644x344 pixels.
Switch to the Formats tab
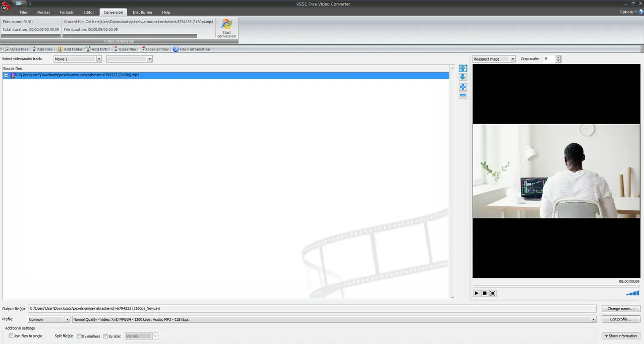click(x=67, y=12)
